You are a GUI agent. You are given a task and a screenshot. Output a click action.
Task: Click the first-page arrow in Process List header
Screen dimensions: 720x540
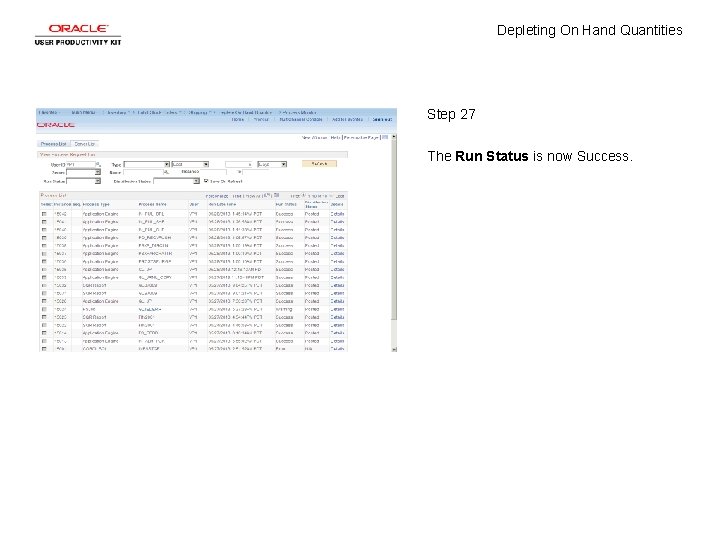point(303,196)
